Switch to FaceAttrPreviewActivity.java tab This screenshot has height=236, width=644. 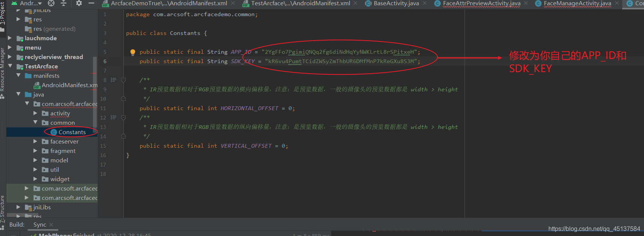(x=481, y=3)
